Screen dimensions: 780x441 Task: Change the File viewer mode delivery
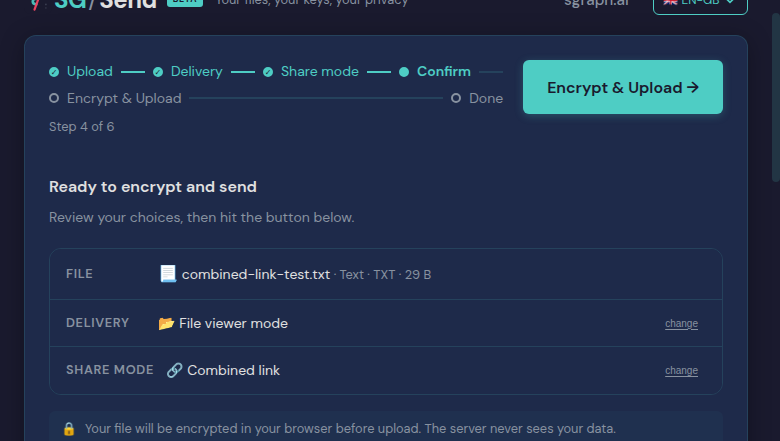point(681,324)
